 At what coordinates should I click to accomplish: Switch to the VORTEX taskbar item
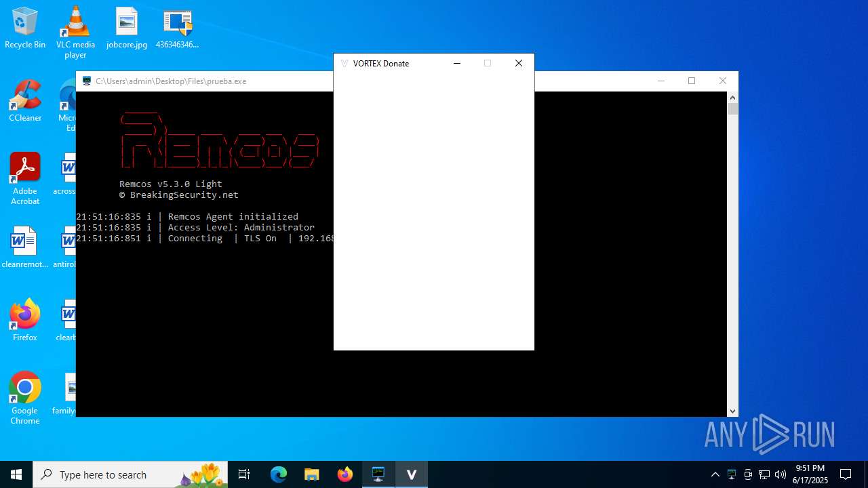(x=412, y=474)
